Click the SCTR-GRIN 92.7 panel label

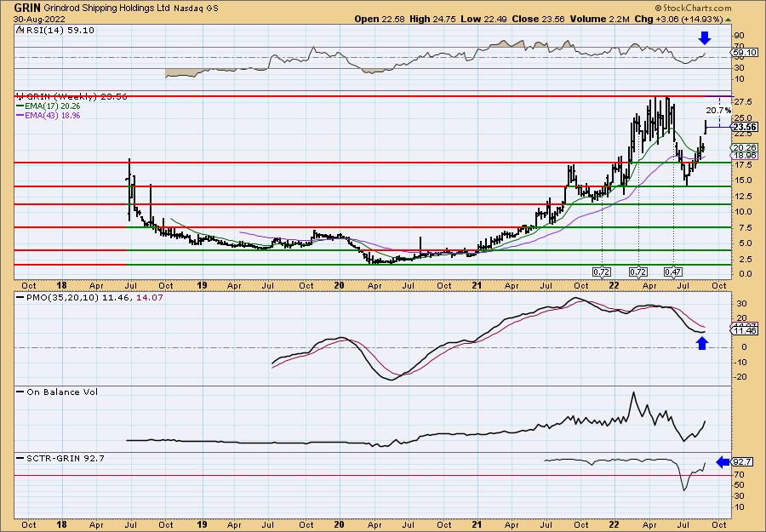(65, 458)
